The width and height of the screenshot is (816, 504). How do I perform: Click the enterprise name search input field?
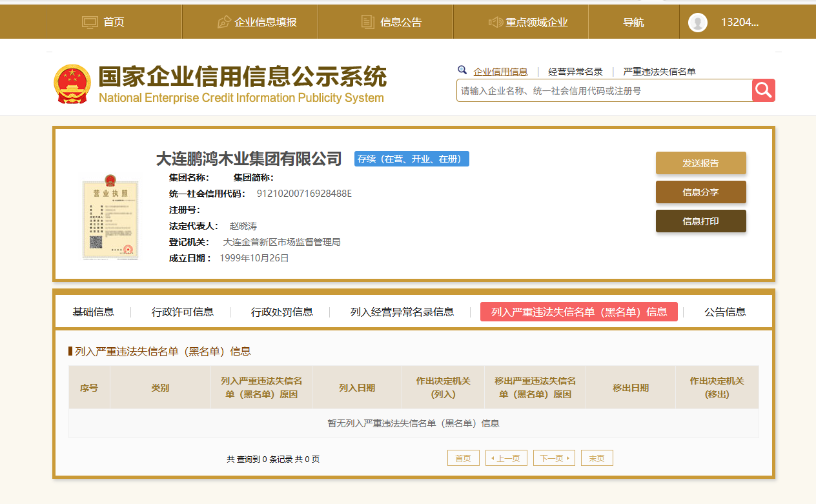[x=604, y=91]
